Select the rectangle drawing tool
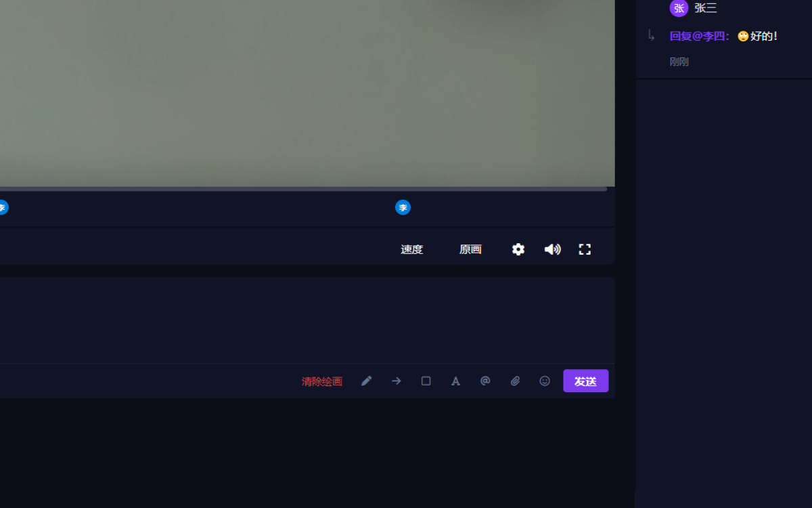812x508 pixels. point(426,381)
